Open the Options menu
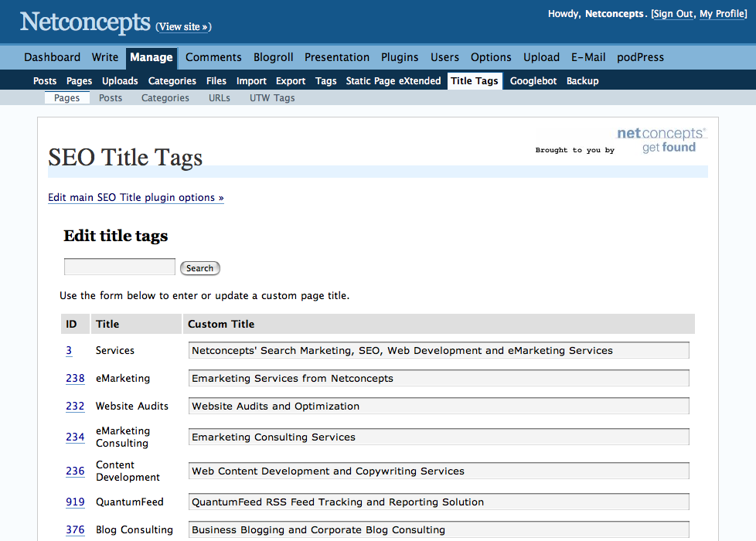 pos(491,57)
